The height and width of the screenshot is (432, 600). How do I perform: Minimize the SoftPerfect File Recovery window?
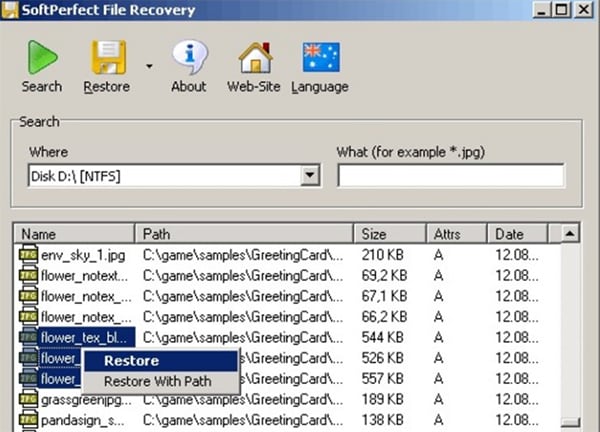[x=541, y=10]
